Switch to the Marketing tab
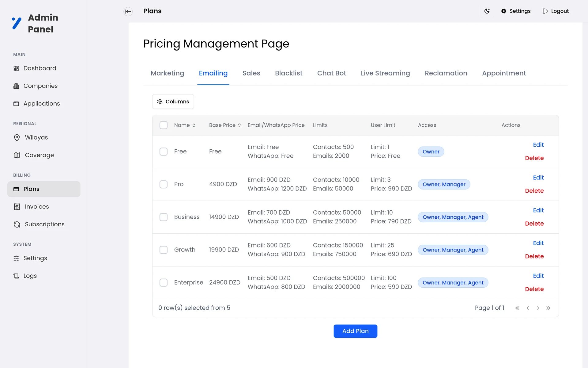588x368 pixels. click(167, 73)
